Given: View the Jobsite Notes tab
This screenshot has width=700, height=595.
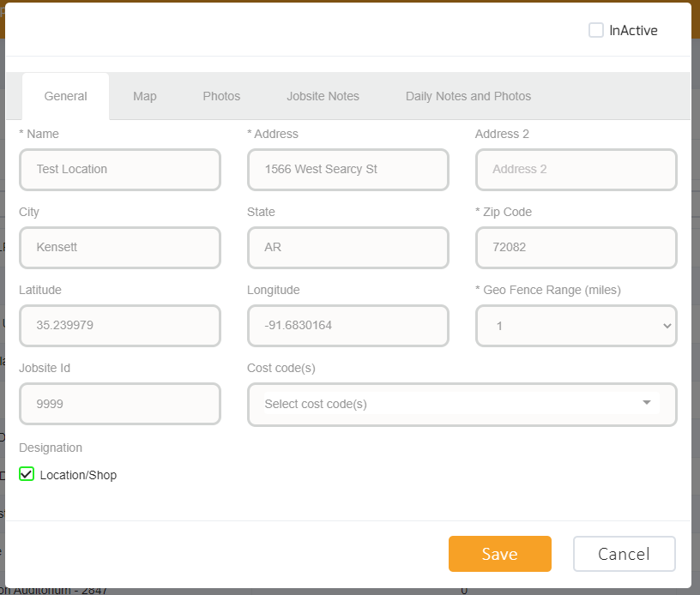Looking at the screenshot, I should click(323, 96).
